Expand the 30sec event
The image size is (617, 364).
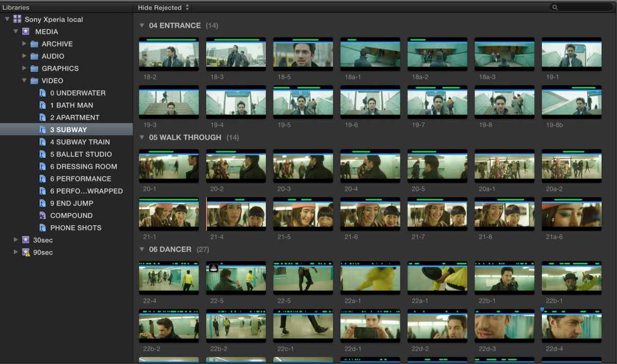click(x=16, y=240)
